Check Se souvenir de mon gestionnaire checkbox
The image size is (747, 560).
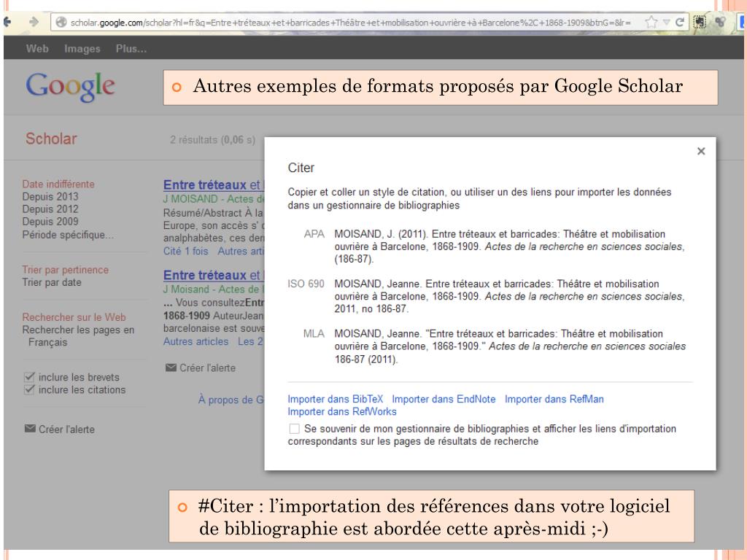click(x=295, y=429)
